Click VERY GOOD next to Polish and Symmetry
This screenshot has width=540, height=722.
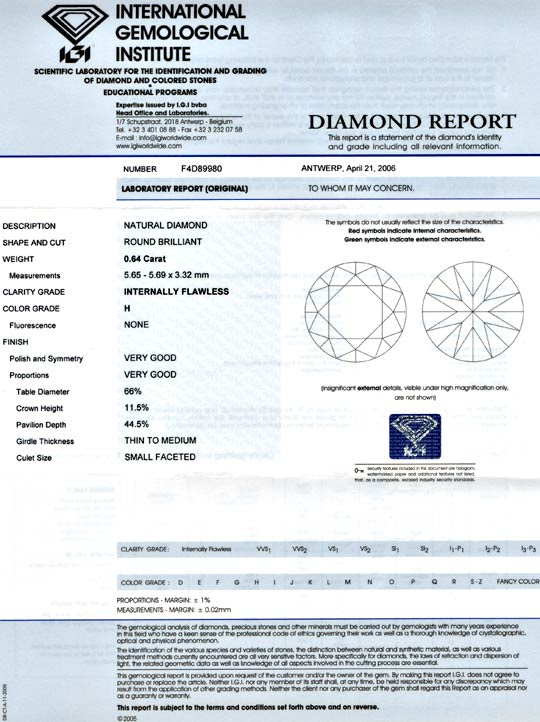click(150, 358)
